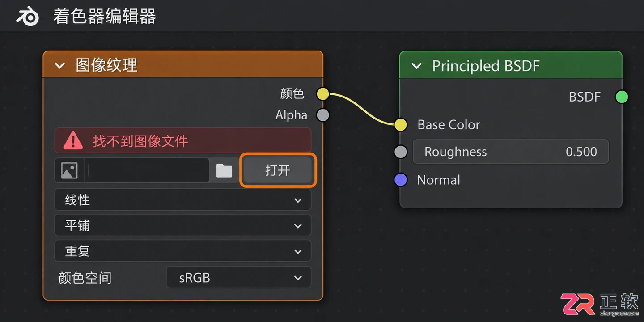This screenshot has width=644, height=322.
Task: Open the sRGB color space dropdown
Action: 238,278
